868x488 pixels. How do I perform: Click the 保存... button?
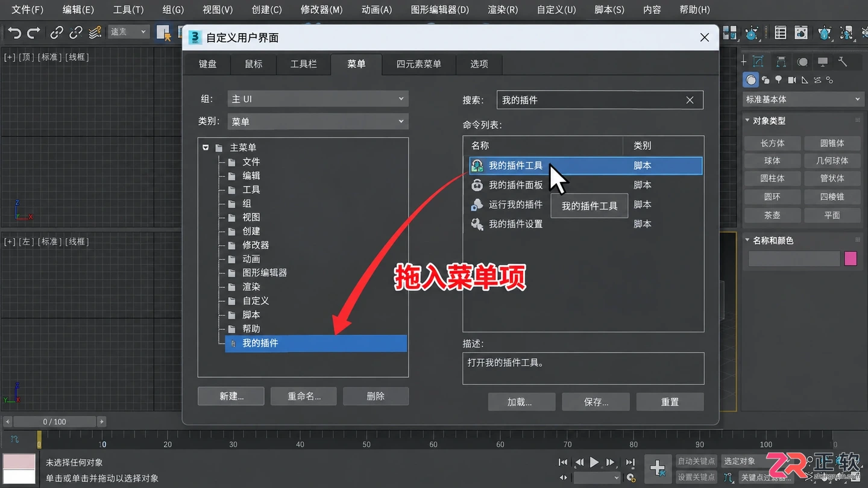point(596,402)
